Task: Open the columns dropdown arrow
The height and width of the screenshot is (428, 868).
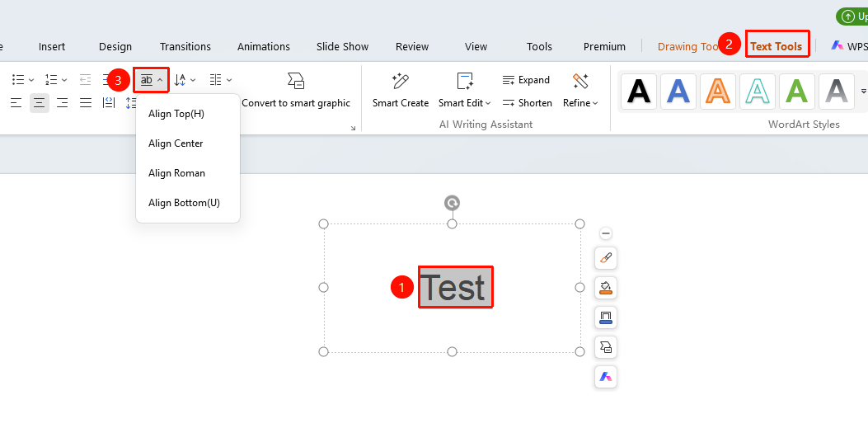Action: [229, 80]
